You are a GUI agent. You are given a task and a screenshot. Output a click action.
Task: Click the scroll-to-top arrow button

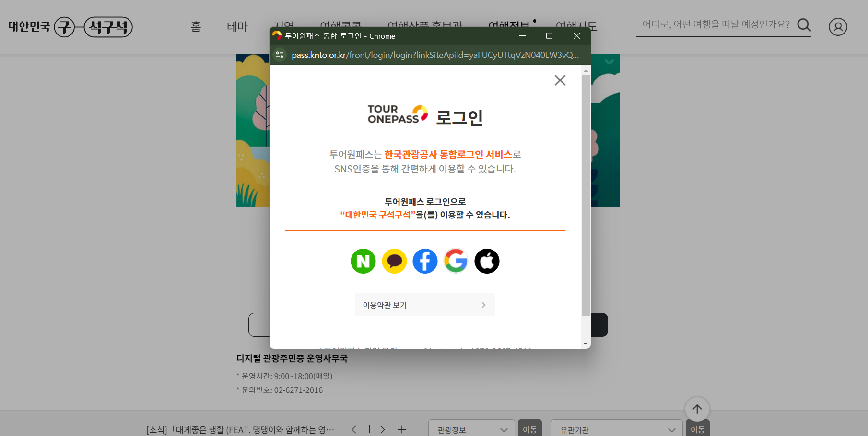click(697, 409)
